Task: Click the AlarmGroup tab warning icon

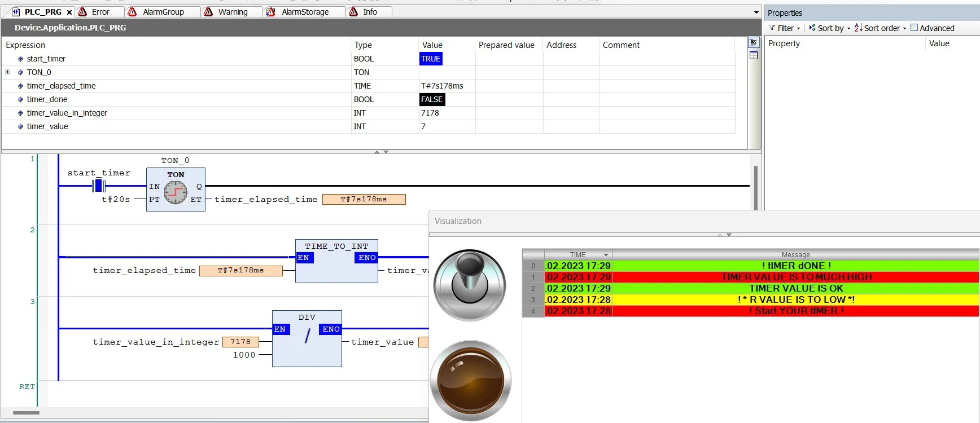Action: [133, 12]
